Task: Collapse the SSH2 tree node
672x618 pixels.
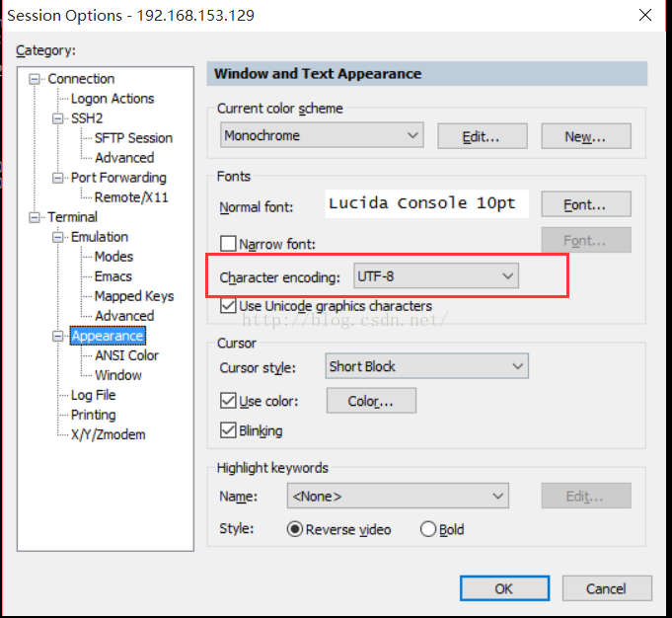Action: 57,118
